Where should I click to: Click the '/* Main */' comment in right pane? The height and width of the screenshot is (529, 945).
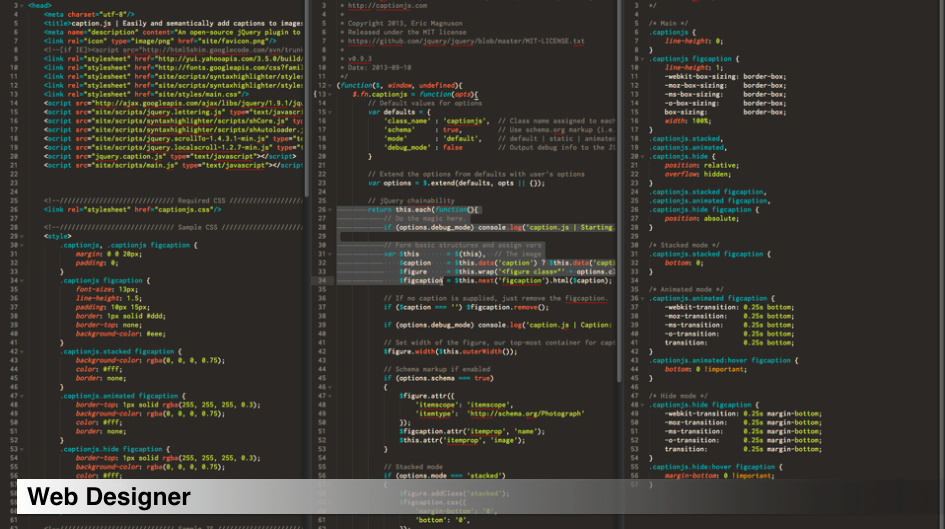[x=669, y=23]
